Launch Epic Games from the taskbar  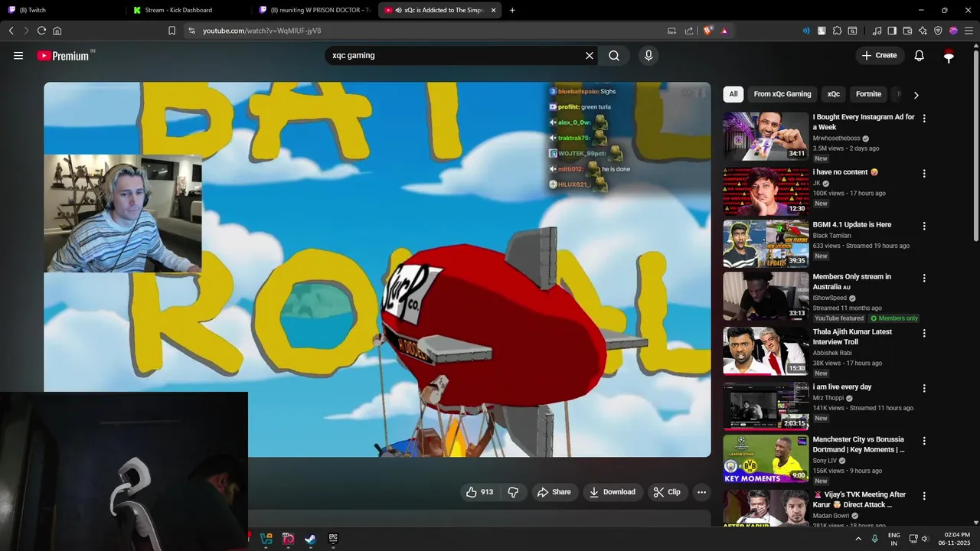333,539
